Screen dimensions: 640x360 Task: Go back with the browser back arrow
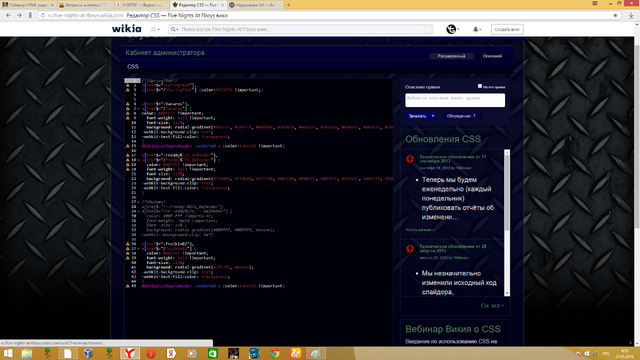8,16
